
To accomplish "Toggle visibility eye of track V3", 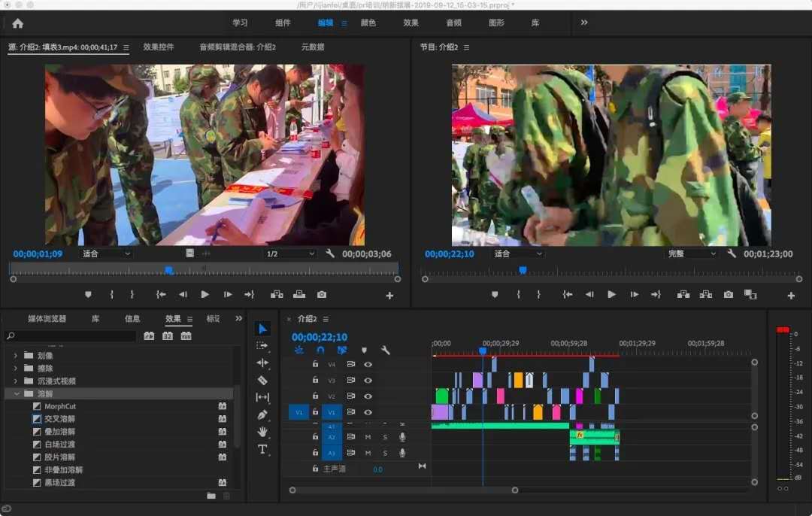I will [x=368, y=381].
